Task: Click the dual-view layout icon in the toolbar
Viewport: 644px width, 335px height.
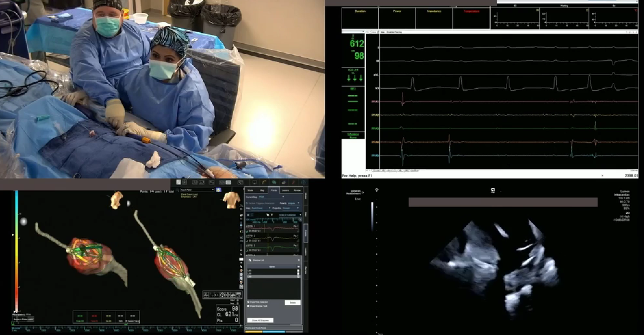Action: (195, 182)
